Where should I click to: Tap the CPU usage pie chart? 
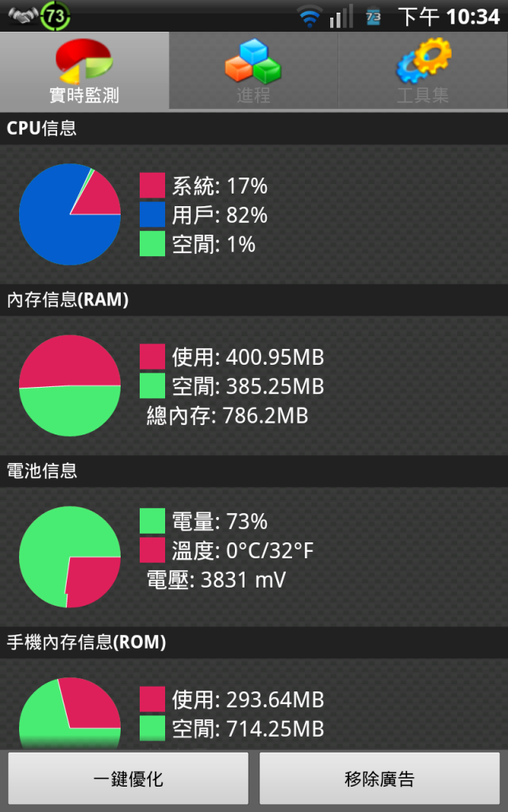click(x=70, y=214)
